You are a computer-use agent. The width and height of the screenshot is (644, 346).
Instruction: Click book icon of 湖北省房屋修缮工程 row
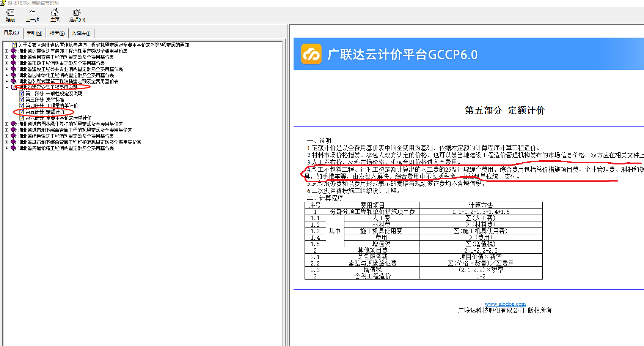click(x=14, y=148)
